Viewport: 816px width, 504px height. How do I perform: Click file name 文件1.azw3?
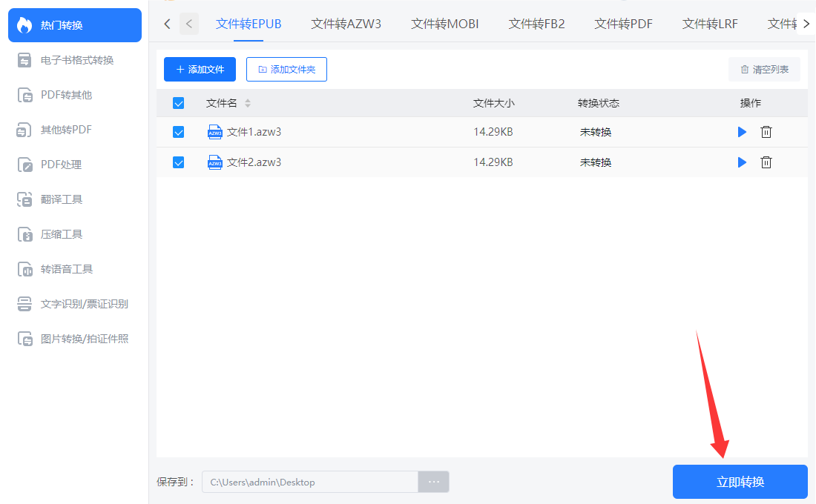pyautogui.click(x=254, y=132)
